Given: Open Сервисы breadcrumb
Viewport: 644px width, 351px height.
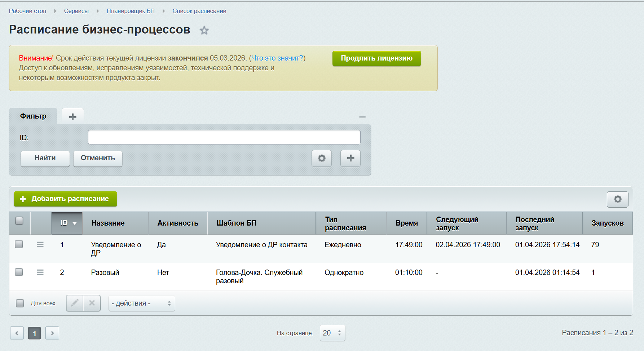Looking at the screenshot, I should (x=76, y=11).
